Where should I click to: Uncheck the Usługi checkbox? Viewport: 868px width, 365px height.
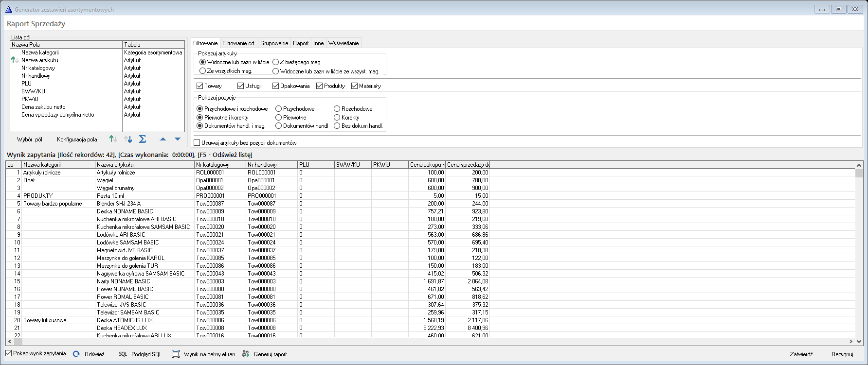point(240,86)
